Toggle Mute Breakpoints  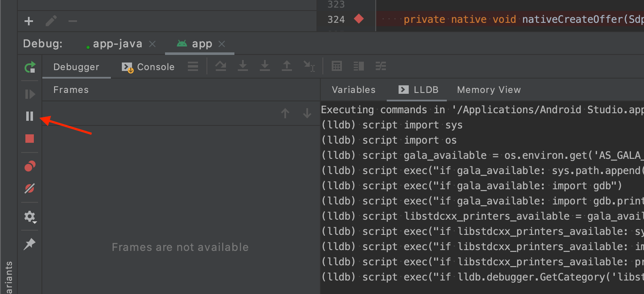point(30,188)
